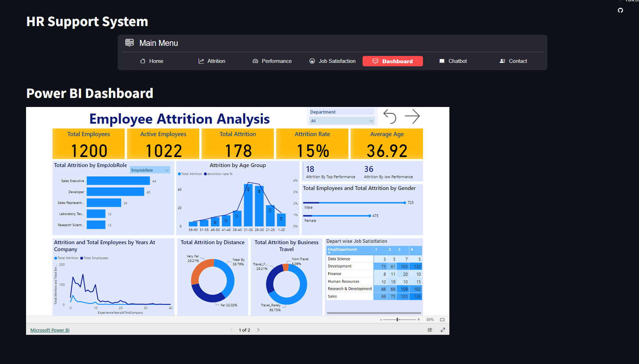
Task: Select the Dashboard menu item
Action: coord(392,61)
